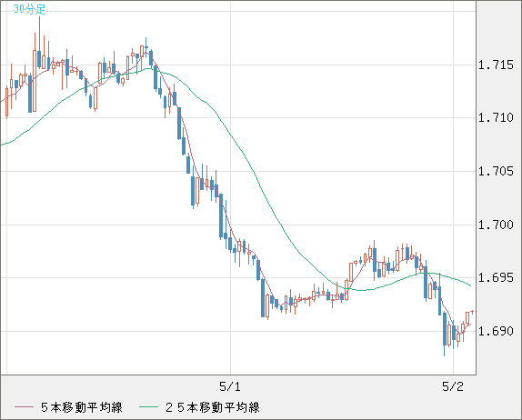
Task: Click the green 25-period legend line swatch
Action: [x=148, y=407]
